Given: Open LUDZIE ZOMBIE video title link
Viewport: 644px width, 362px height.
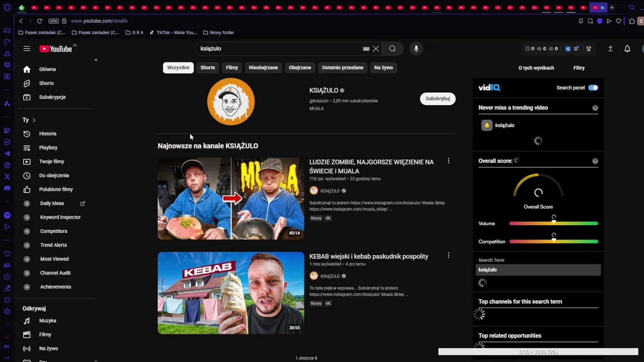Looking at the screenshot, I should 371,166.
